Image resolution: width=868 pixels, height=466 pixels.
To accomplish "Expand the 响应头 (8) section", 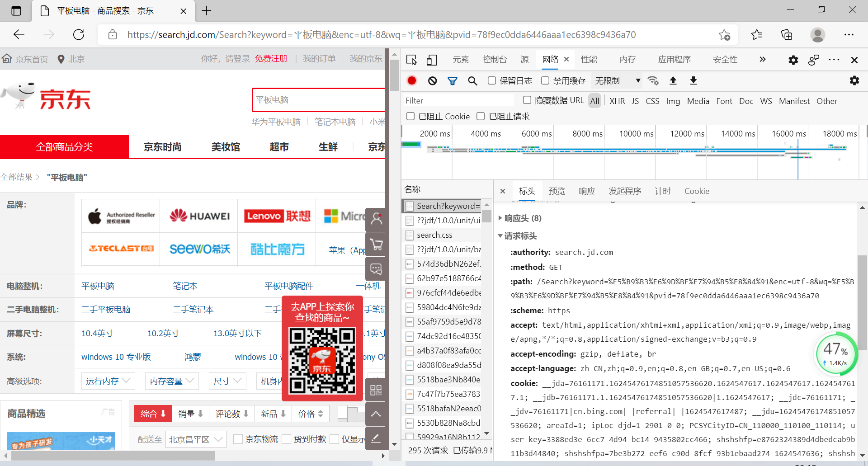I will [523, 218].
